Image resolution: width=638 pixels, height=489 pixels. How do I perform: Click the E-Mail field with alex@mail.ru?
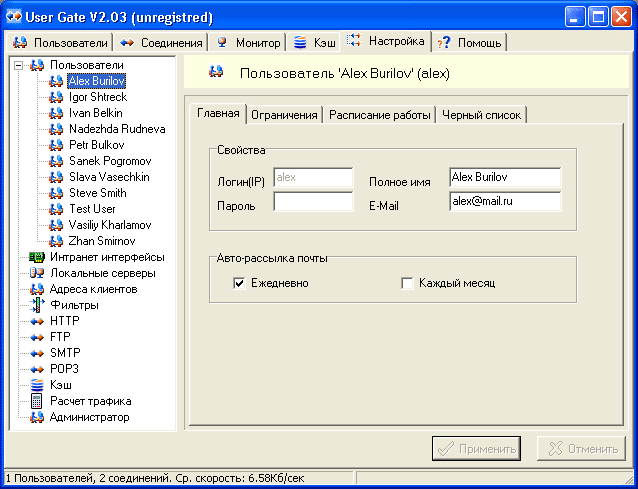coord(505,201)
